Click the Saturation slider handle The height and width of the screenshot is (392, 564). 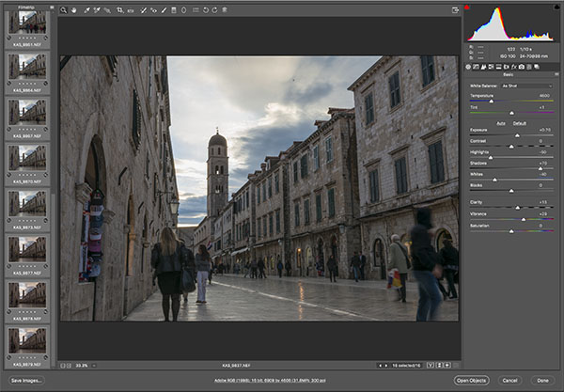coord(511,231)
